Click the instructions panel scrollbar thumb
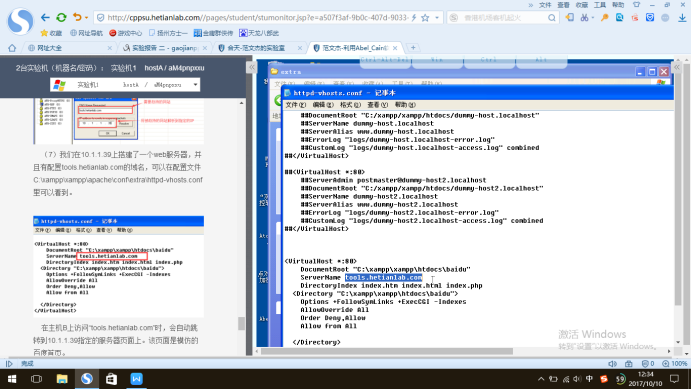The height and width of the screenshot is (389, 692). coord(241,324)
